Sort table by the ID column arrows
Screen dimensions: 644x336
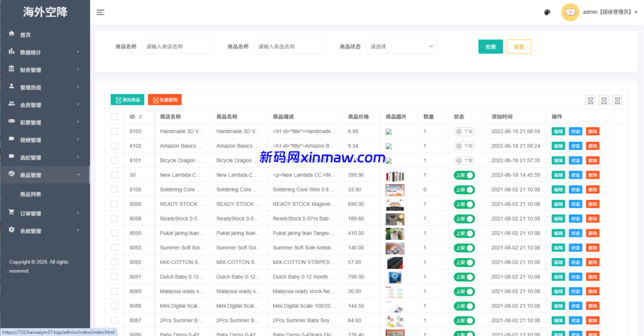click(140, 117)
